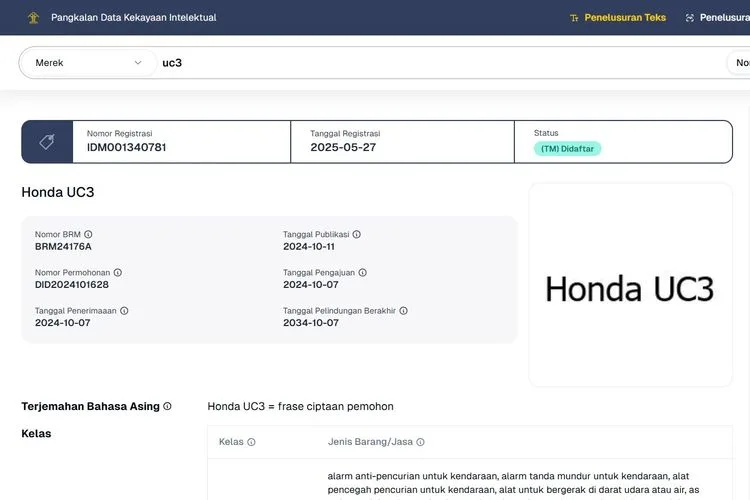Switch to Penelusuran Teks tab
This screenshot has height=500, width=750.
(x=617, y=17)
